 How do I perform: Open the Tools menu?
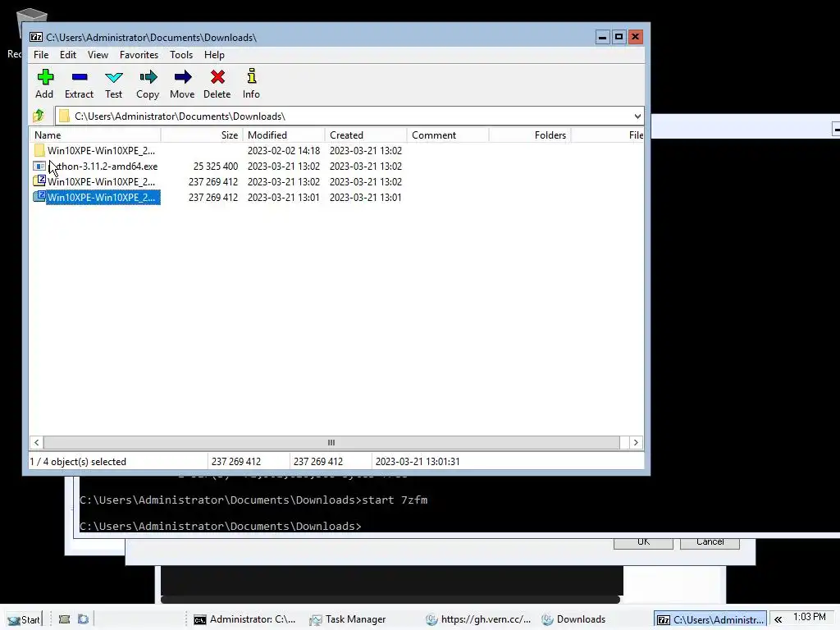(x=181, y=55)
